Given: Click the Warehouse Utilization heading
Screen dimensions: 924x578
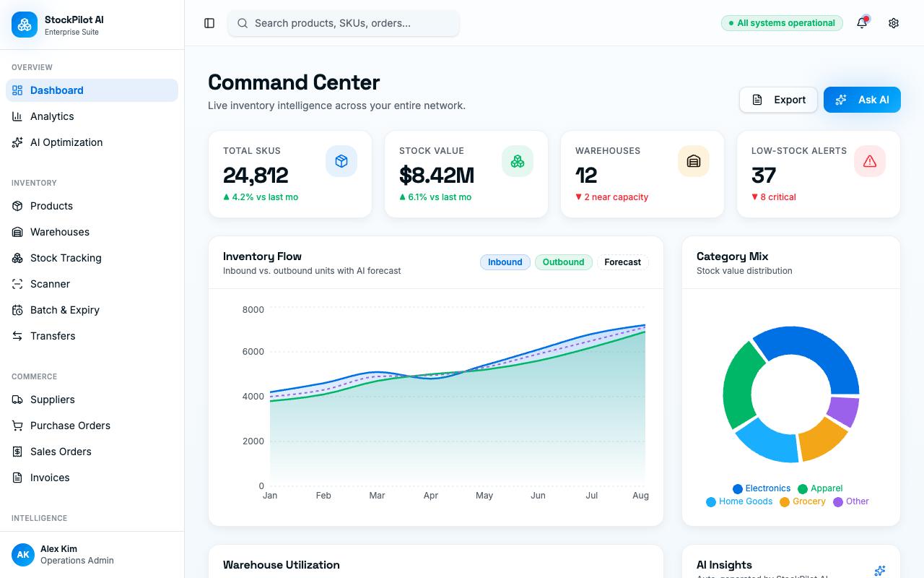Looking at the screenshot, I should 282,565.
